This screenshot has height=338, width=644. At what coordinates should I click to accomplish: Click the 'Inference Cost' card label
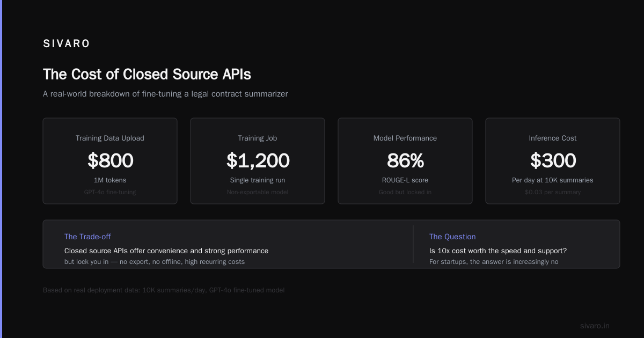[x=553, y=138]
